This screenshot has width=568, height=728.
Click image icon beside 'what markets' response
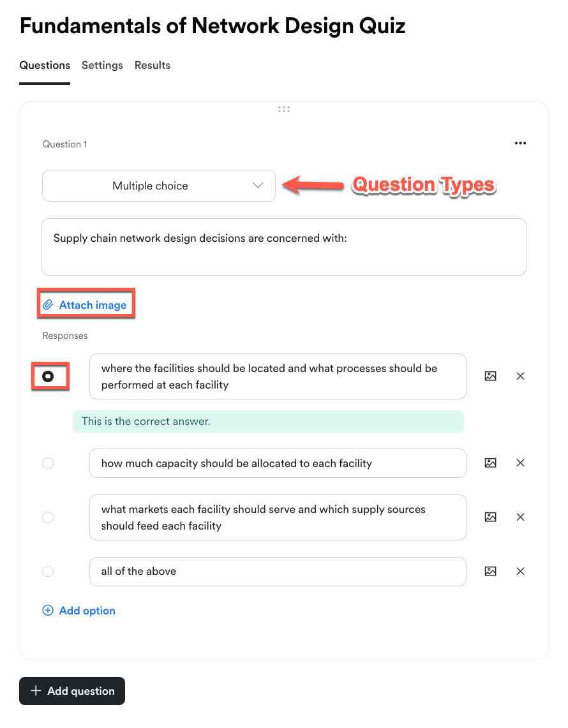pos(490,517)
